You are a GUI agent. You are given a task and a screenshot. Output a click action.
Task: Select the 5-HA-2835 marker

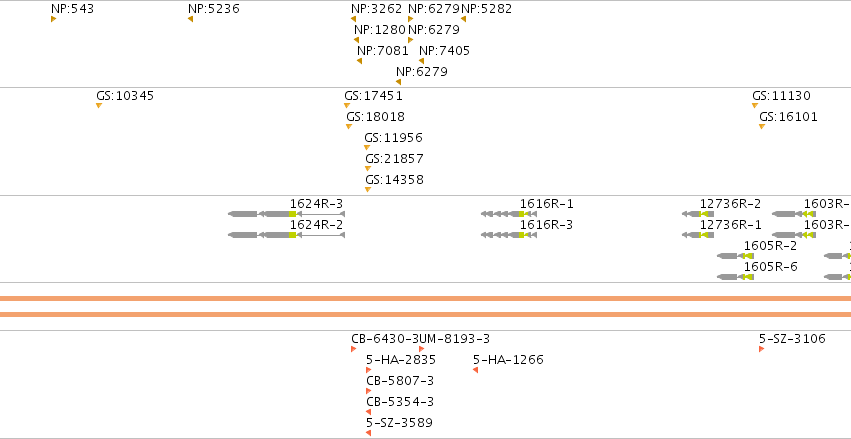click(x=369, y=370)
